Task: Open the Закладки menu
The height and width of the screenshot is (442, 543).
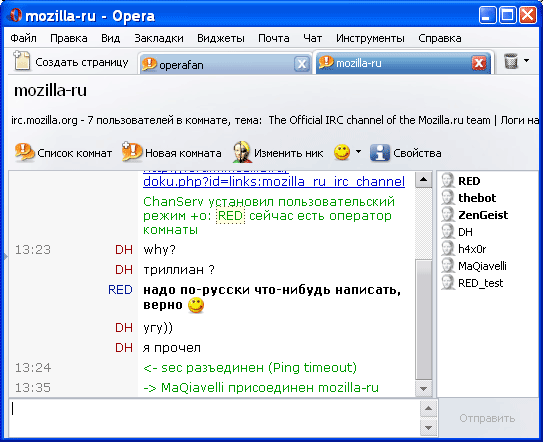Action: [159, 38]
